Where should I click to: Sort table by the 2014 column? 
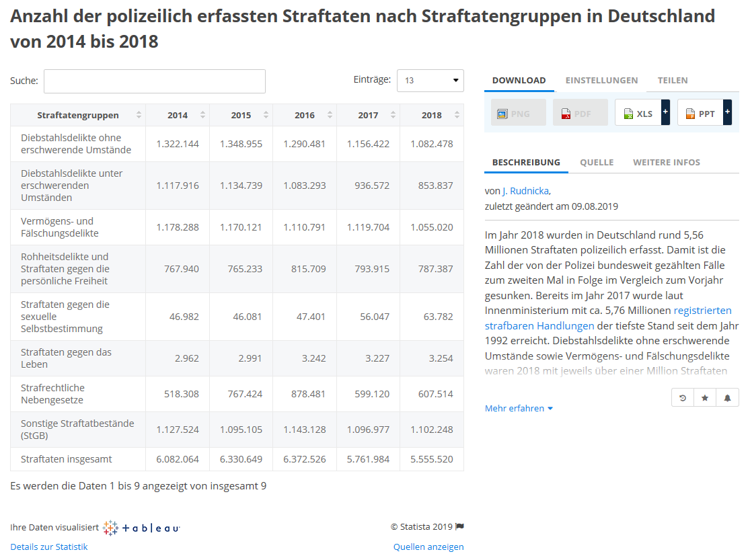pyautogui.click(x=178, y=115)
